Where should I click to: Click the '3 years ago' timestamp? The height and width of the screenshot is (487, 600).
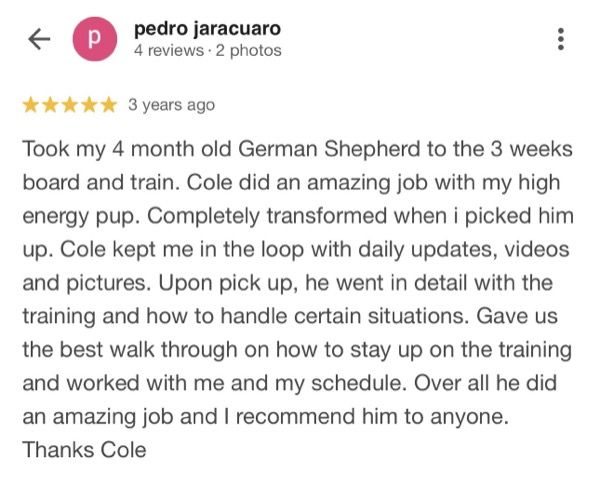tap(171, 105)
